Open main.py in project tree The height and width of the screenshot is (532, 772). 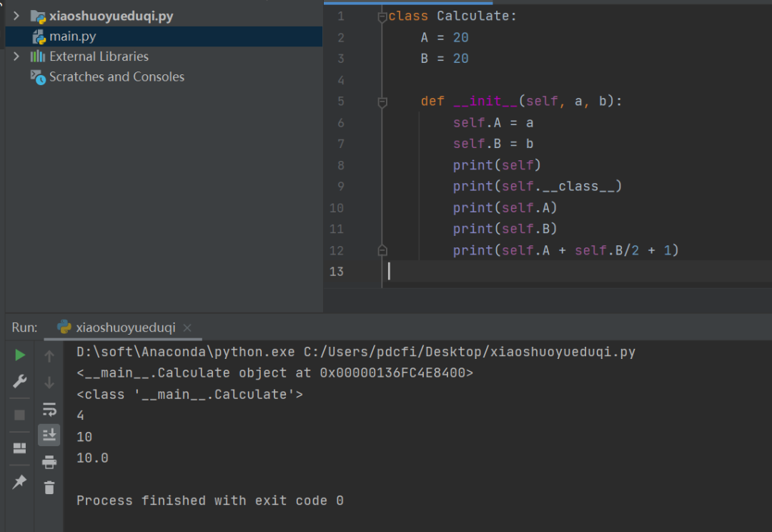pos(72,36)
